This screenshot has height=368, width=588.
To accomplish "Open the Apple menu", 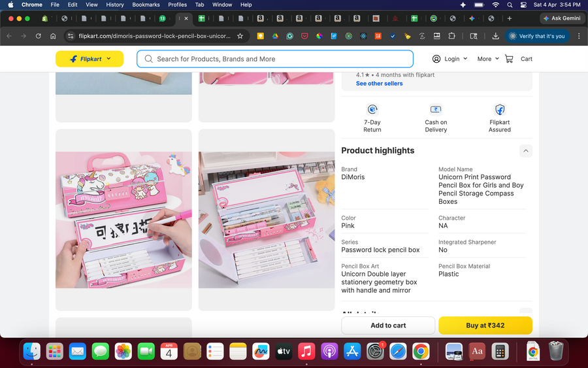I will point(10,5).
